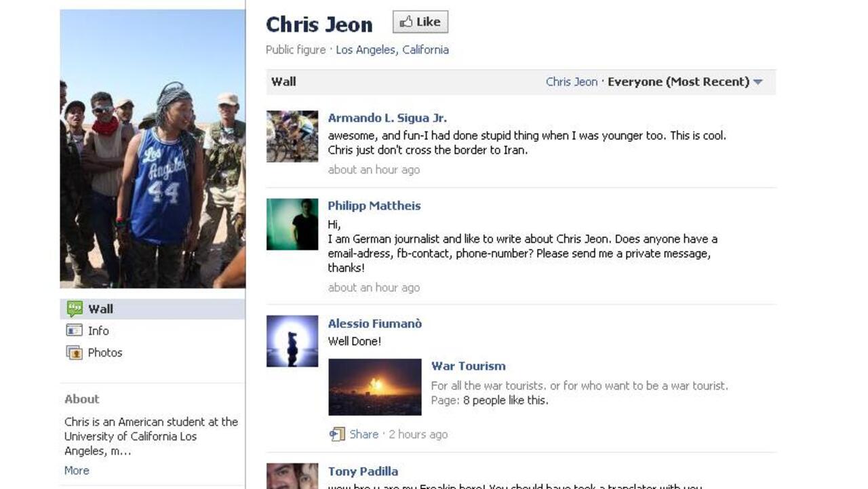Click the Info card icon in sidebar
Image resolution: width=868 pixels, height=489 pixels.
74,330
